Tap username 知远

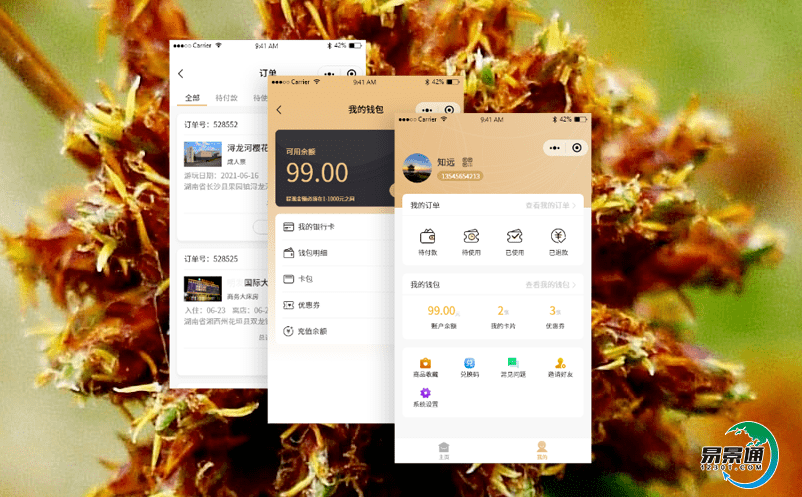(446, 162)
